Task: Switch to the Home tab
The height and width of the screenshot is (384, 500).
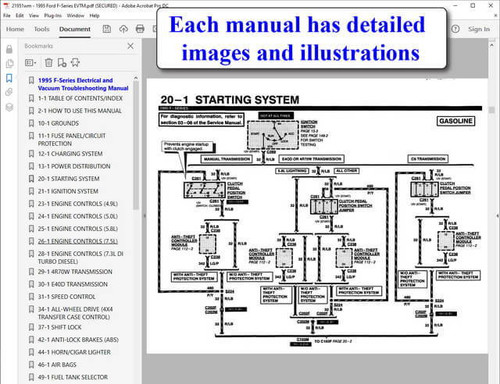Action: 15,29
